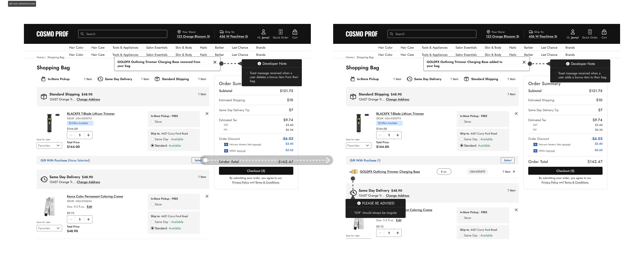Viewport: 644px width, 263px height.
Task: Select Standard radio for Kenra, left mockup
Action: pyautogui.click(x=152, y=229)
